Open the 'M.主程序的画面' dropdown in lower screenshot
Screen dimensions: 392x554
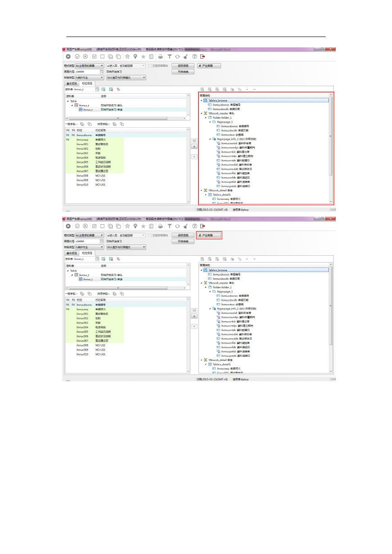click(89, 235)
